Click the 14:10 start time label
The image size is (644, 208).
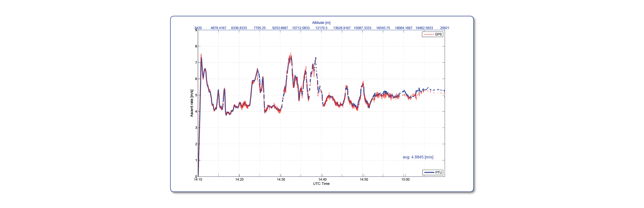pos(198,180)
